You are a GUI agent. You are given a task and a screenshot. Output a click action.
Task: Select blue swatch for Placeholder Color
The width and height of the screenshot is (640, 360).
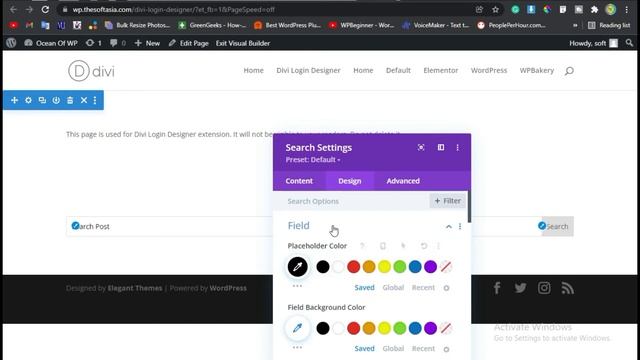pos(415,267)
